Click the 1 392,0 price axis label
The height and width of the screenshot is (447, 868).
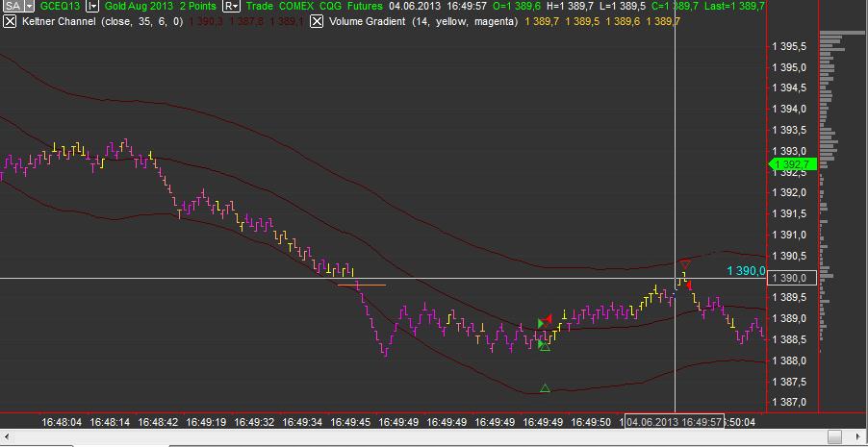(789, 192)
